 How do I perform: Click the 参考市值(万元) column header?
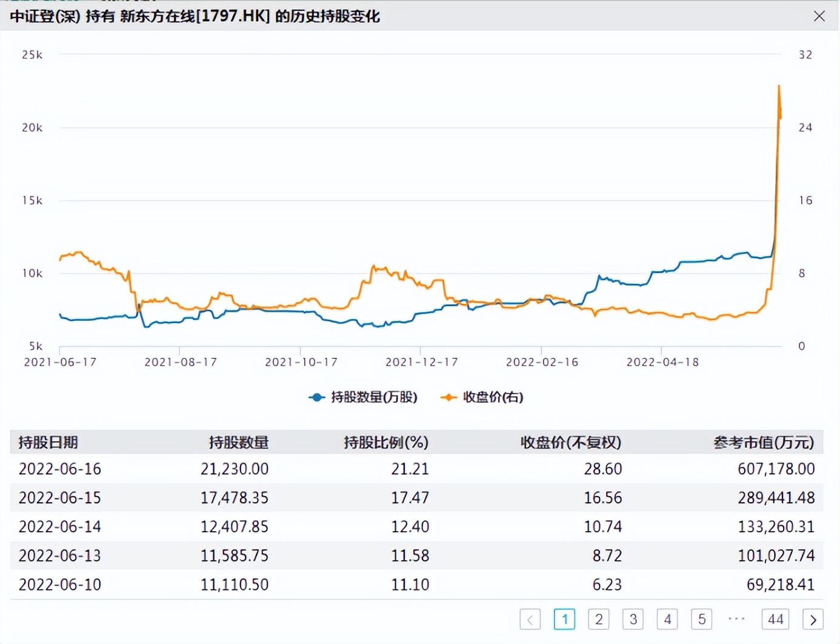coord(764,443)
